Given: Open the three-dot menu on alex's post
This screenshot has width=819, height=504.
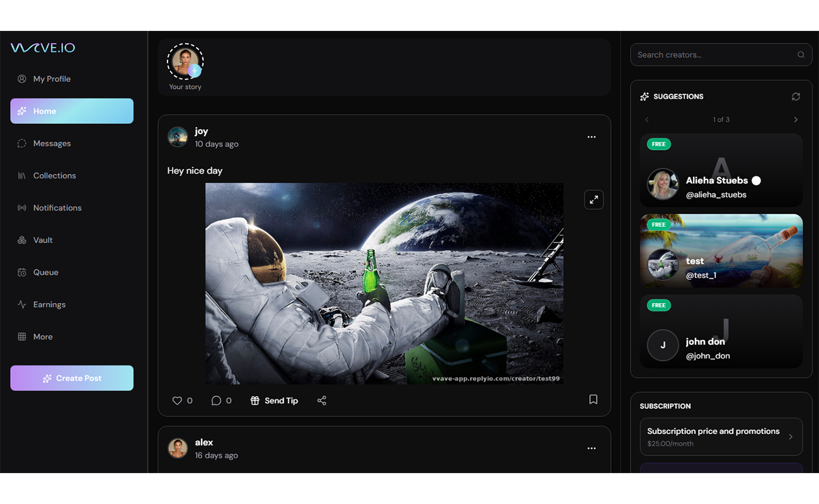Looking at the screenshot, I should [591, 448].
